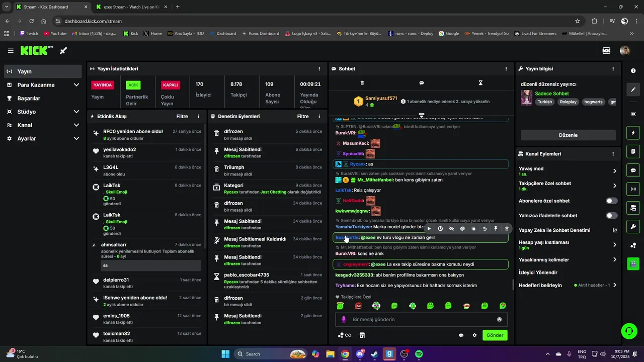Open Hesap yaşı kısıtlaması arrow
This screenshot has width=644, height=362.
(614, 245)
